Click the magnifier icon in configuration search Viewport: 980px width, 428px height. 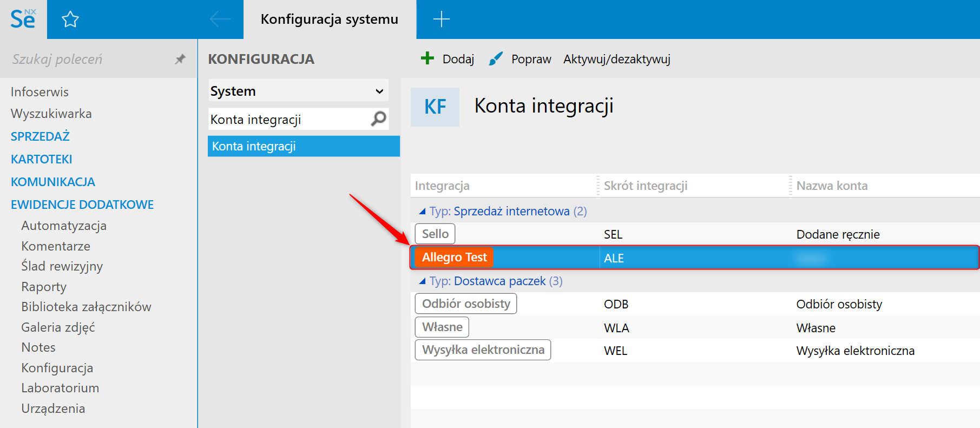[x=379, y=118]
